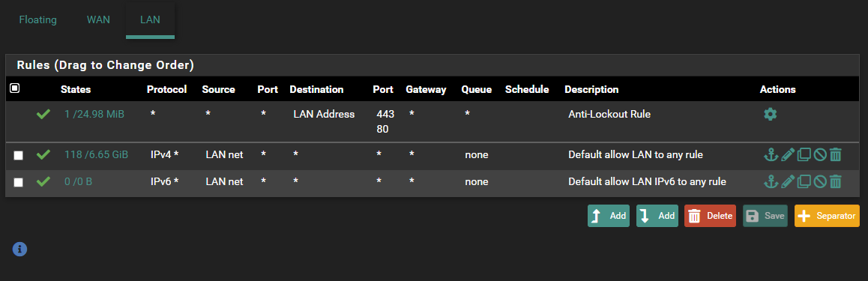The height and width of the screenshot is (281, 868).
Task: Delete IPv4 LAN rule using trash icon
Action: 835,155
